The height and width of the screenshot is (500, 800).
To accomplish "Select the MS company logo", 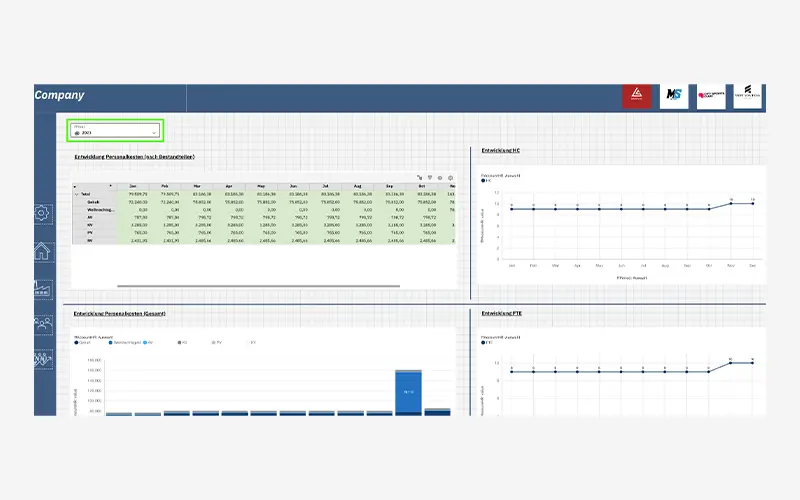I will click(671, 96).
